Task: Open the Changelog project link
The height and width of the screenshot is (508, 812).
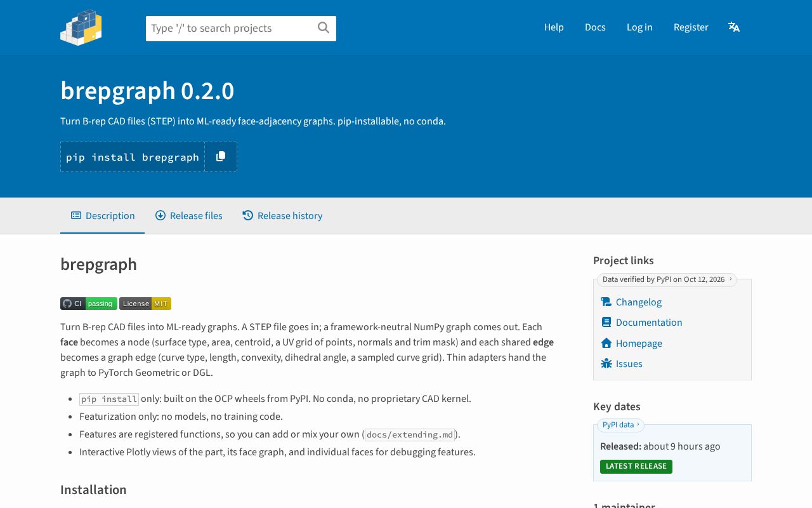Action: click(x=639, y=302)
